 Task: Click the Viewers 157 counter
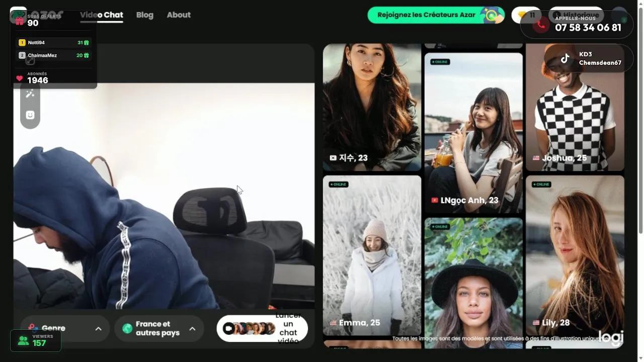point(36,340)
